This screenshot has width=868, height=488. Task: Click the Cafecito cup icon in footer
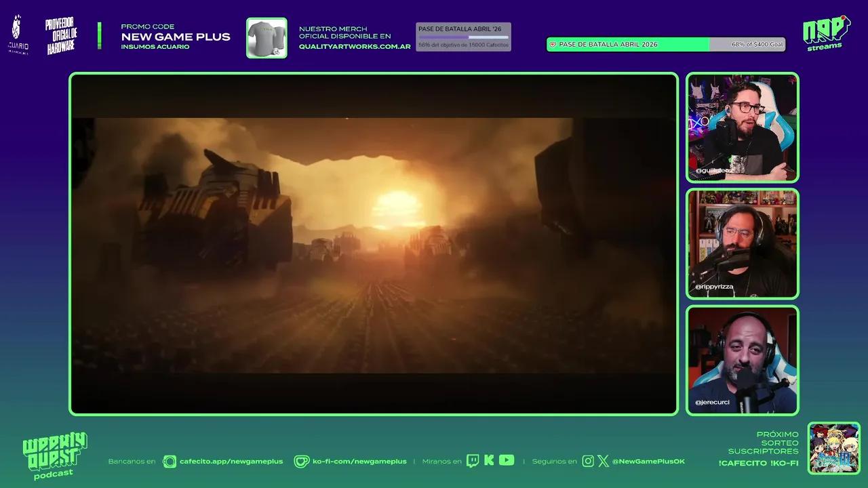coord(169,461)
